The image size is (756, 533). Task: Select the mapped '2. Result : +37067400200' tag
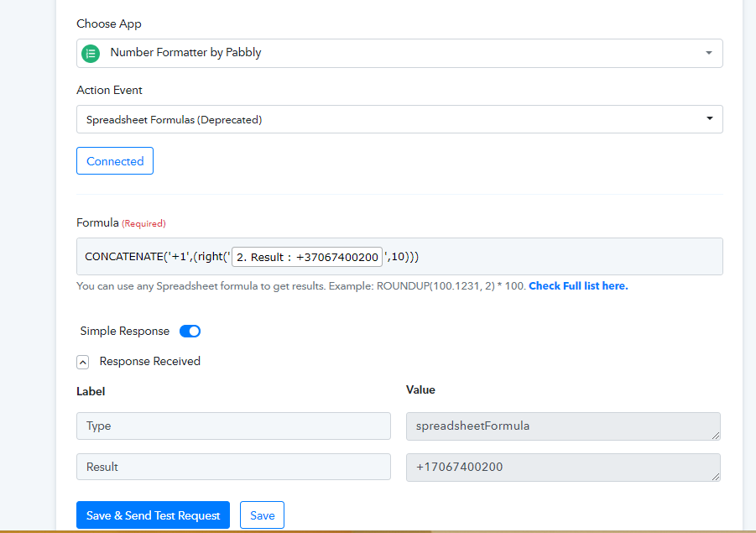pyautogui.click(x=307, y=257)
